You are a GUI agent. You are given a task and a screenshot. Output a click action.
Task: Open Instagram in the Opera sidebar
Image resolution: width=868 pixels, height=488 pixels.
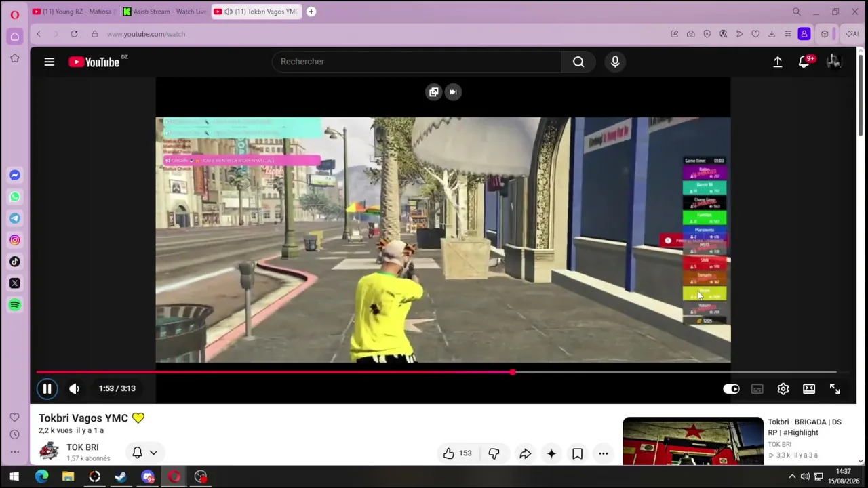pos(14,240)
